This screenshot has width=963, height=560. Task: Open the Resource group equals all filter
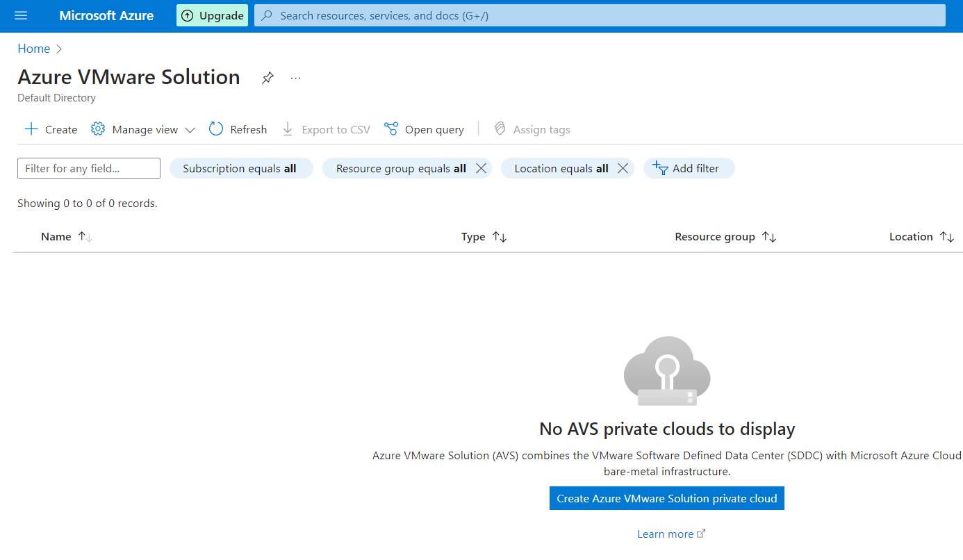tap(401, 168)
